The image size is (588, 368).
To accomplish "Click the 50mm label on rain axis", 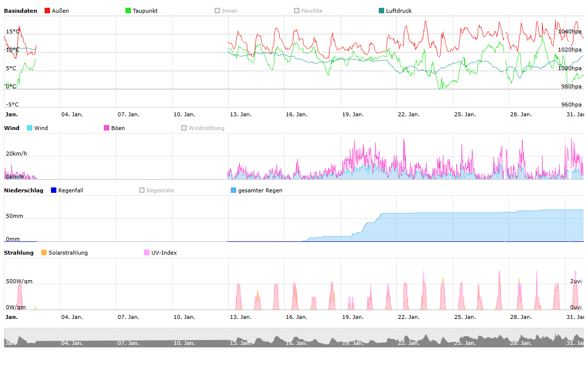I will (x=14, y=216).
